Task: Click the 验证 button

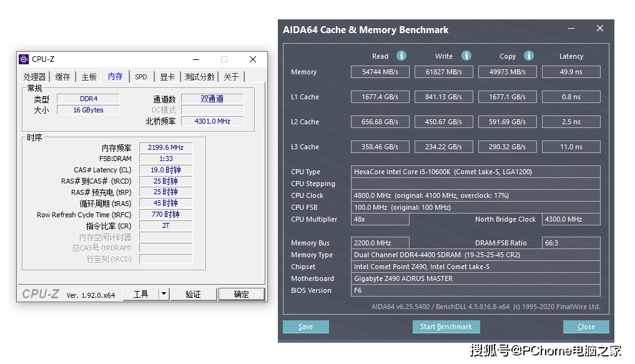Action: (193, 294)
